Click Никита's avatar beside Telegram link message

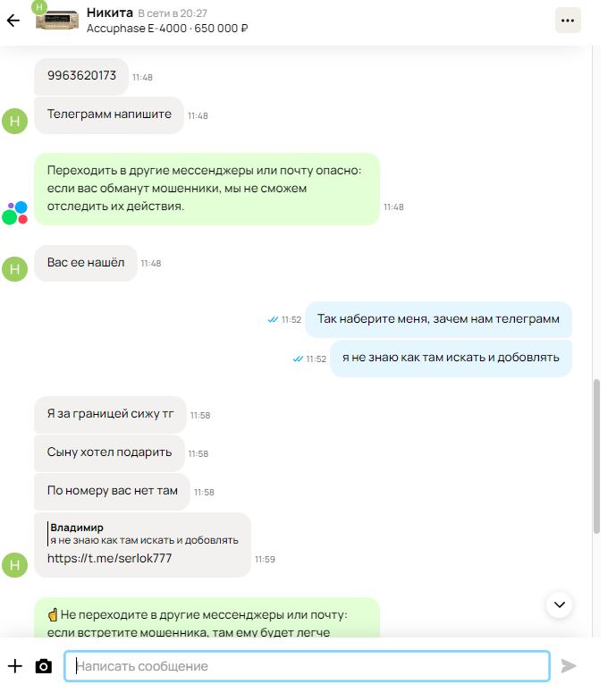click(x=14, y=564)
